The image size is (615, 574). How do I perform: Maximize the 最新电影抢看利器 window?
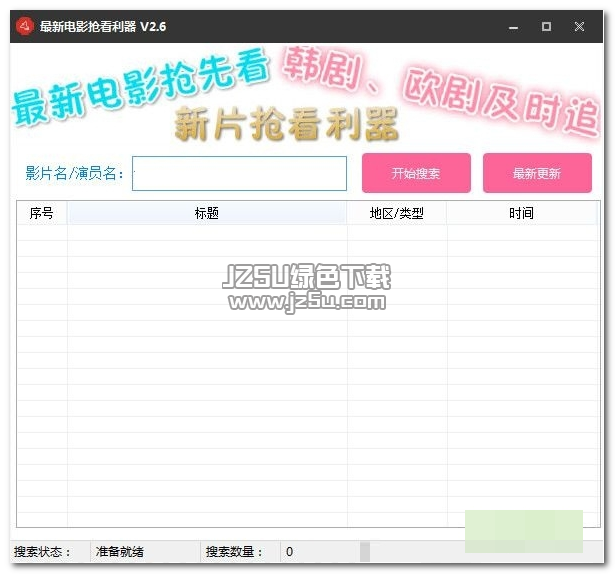[x=546, y=27]
